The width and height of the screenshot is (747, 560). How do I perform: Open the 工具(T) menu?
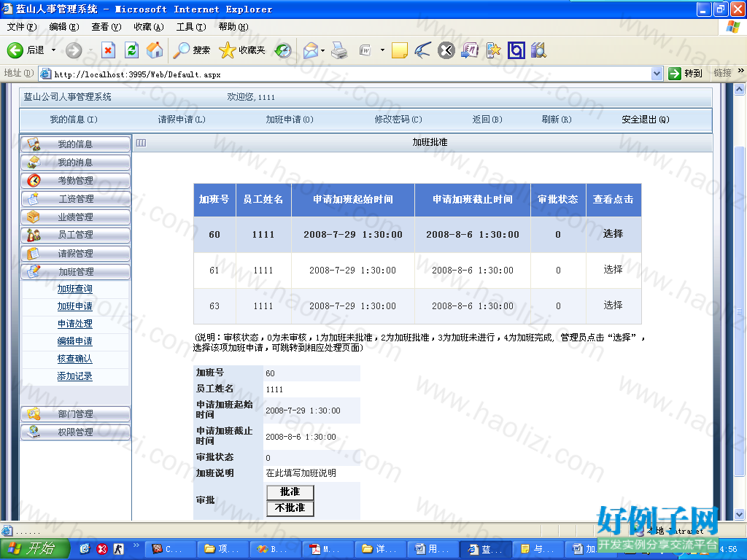[x=191, y=27]
